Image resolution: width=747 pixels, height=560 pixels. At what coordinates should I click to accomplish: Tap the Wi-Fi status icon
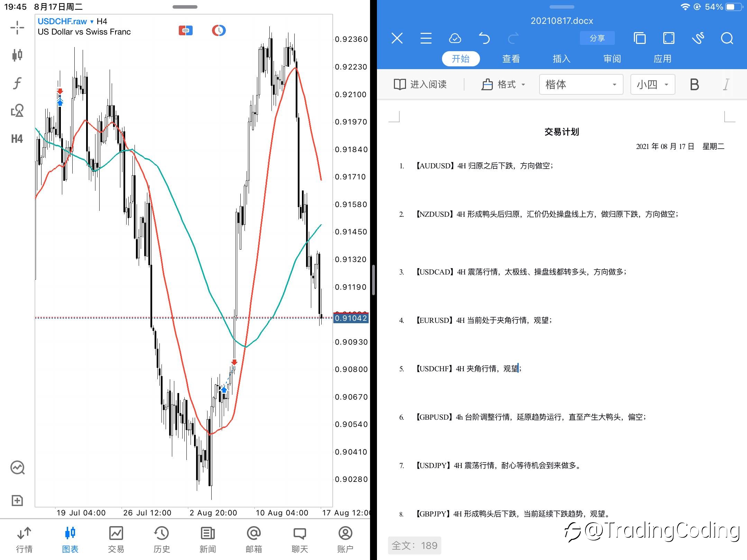[x=685, y=7]
